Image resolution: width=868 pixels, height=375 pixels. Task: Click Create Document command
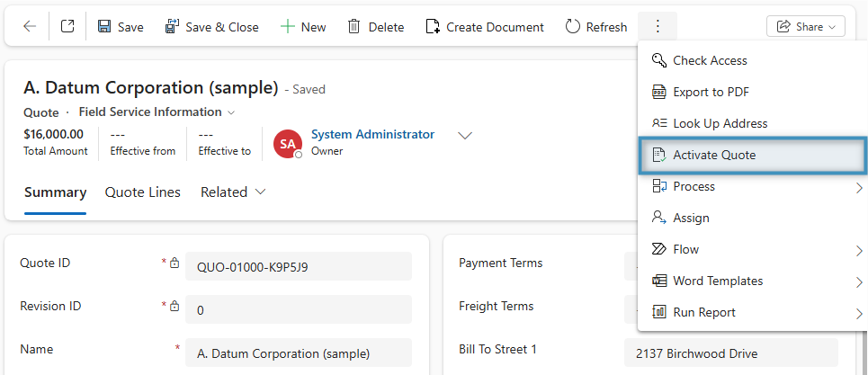point(485,27)
